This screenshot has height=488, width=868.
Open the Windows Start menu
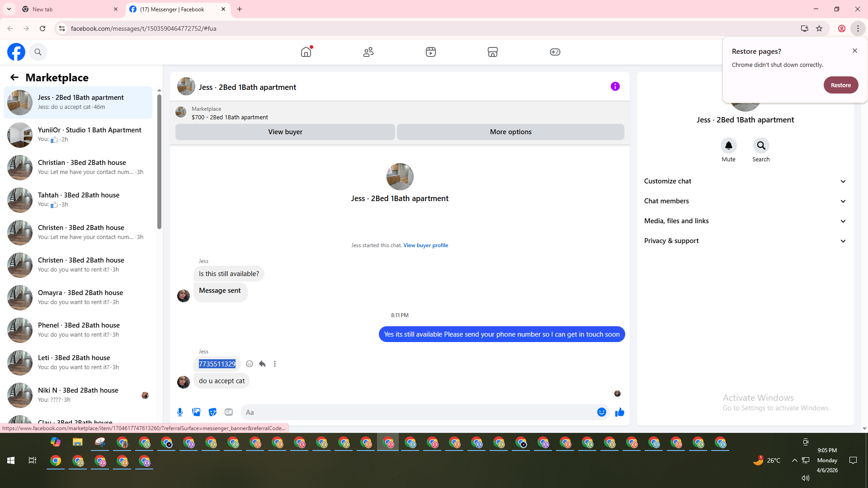11,460
